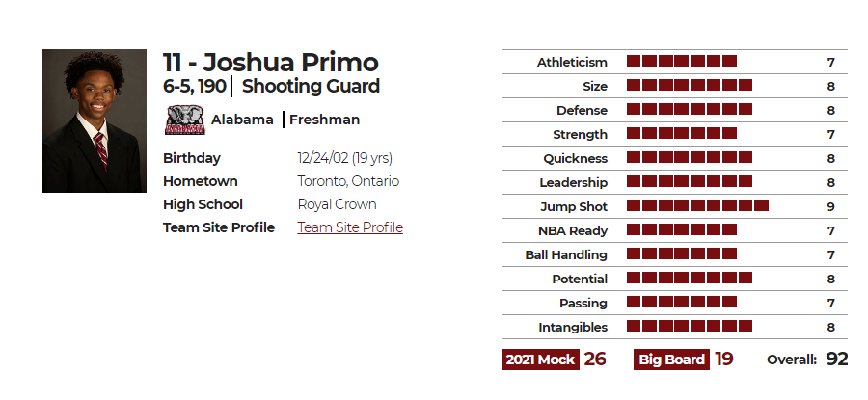Select the Joshua Primo name heading
868x400 pixels.
(x=271, y=62)
